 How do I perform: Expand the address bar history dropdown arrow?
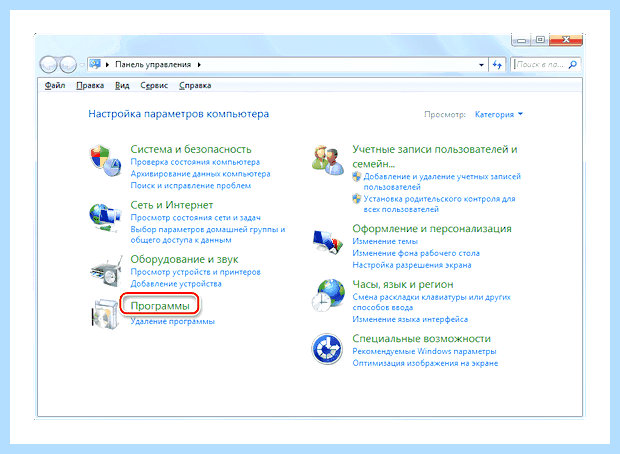pos(481,64)
